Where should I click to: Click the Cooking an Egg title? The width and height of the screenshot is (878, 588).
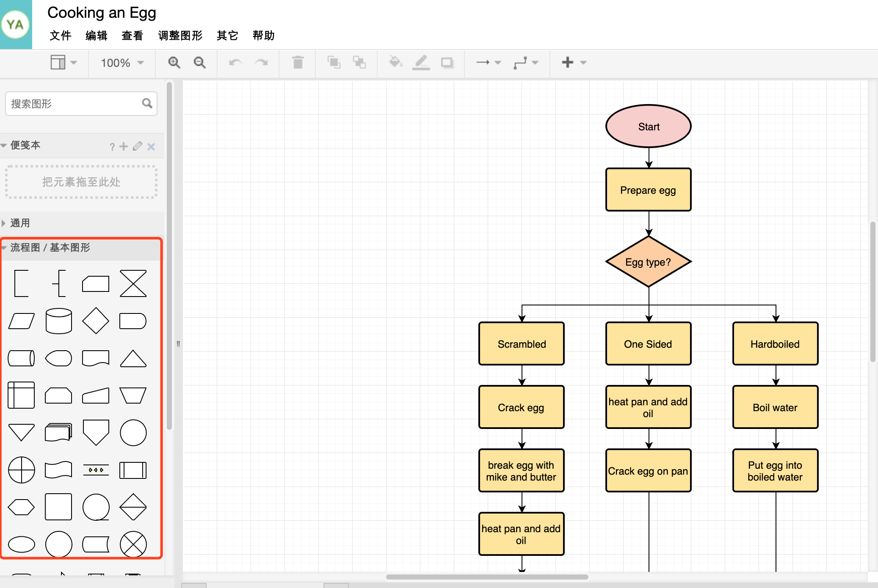coord(102,13)
